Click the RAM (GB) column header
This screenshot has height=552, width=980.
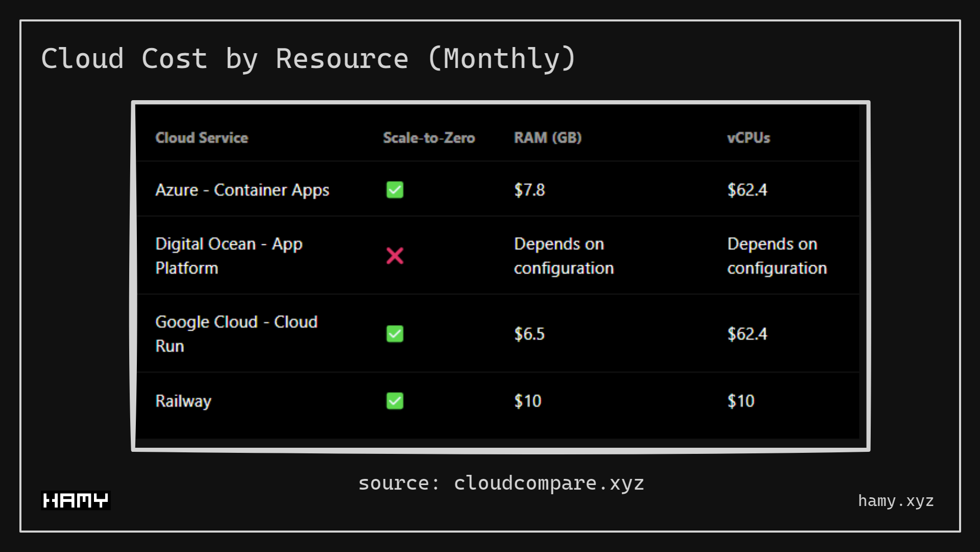[547, 137]
